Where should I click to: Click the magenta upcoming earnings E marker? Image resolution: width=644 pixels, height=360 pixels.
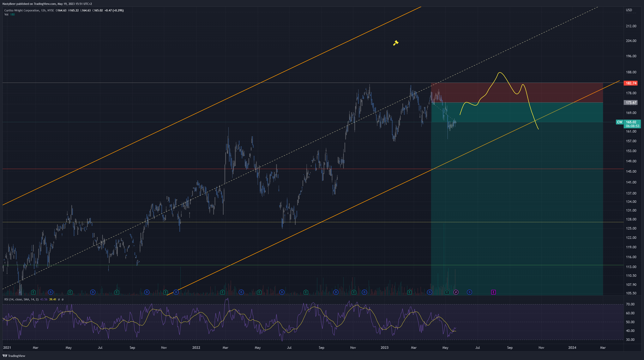493,292
